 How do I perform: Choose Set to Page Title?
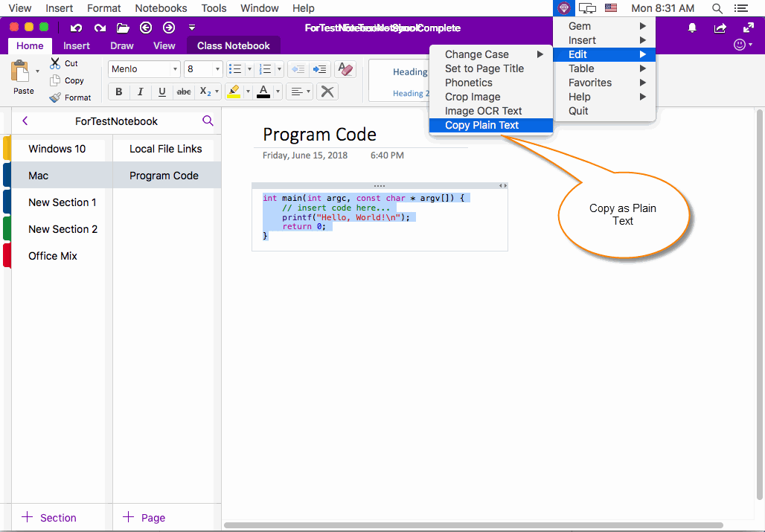click(x=491, y=68)
